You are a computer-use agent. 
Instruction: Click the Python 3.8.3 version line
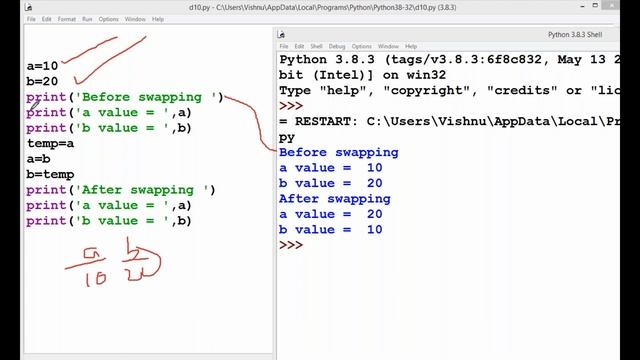(x=449, y=60)
